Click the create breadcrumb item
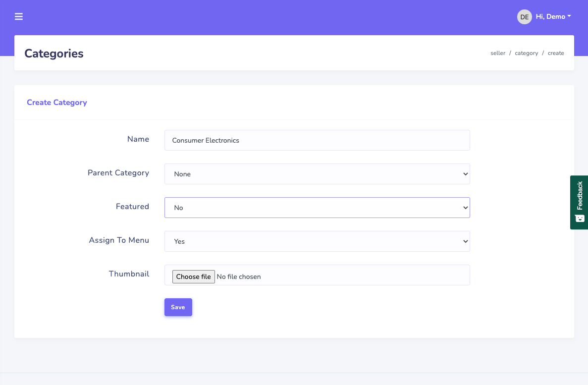 [x=556, y=54]
